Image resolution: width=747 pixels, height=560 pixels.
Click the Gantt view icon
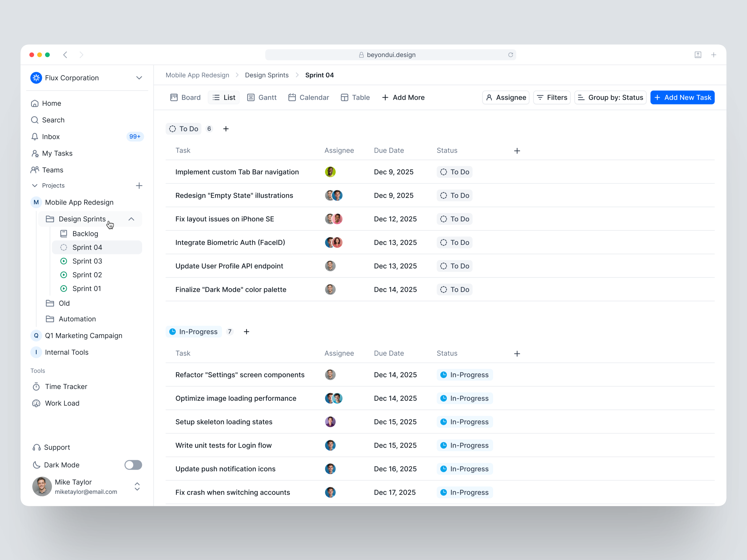click(251, 97)
